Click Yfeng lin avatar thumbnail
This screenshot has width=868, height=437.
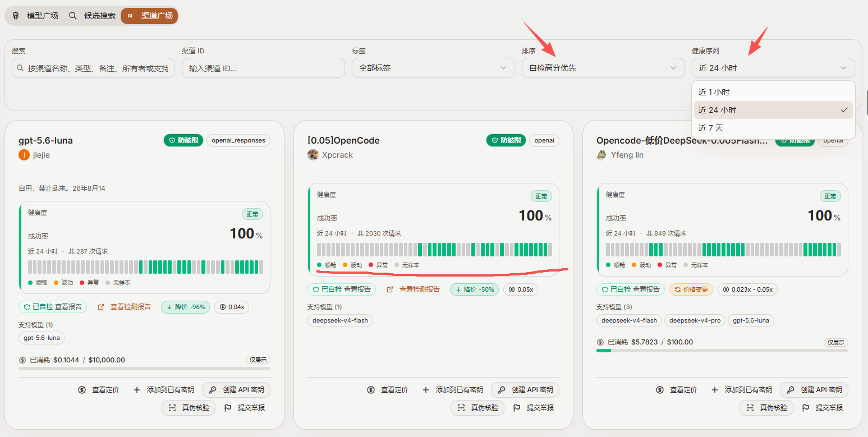pos(602,155)
